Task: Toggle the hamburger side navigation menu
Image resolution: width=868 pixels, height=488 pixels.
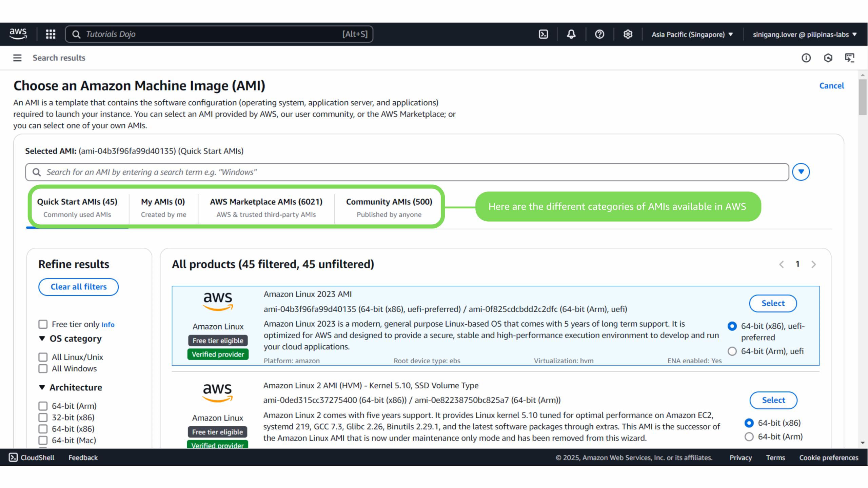Action: (x=17, y=58)
